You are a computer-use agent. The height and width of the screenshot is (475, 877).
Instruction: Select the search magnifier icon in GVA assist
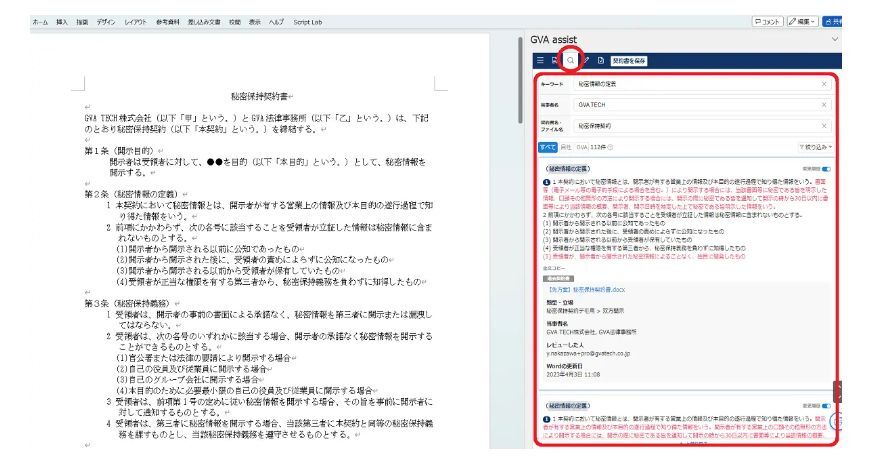click(x=570, y=60)
